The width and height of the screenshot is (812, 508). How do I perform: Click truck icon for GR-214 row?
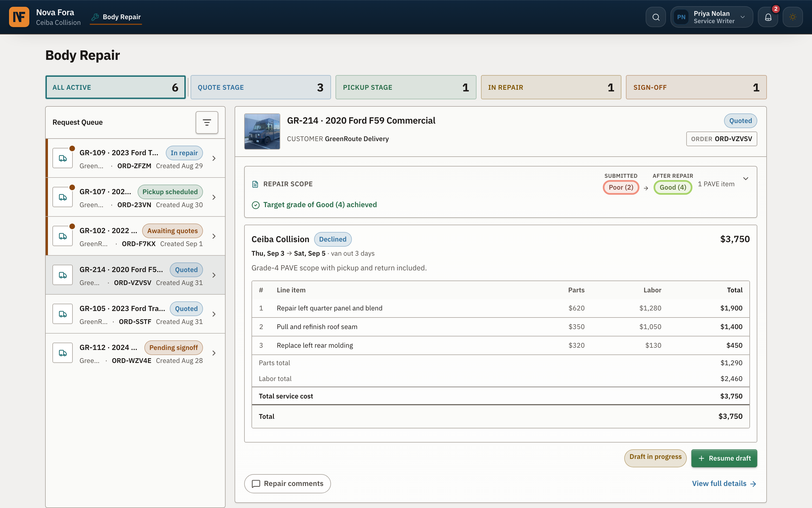[63, 275]
